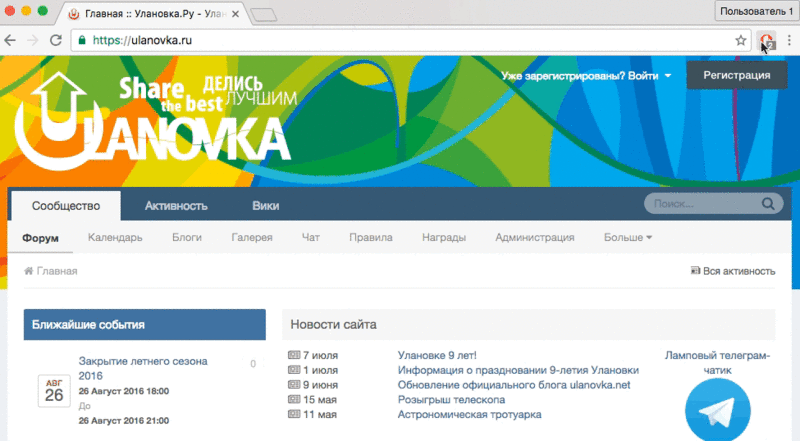This screenshot has width=800, height=441.
Task: Click the Регистрация button
Action: (x=737, y=75)
